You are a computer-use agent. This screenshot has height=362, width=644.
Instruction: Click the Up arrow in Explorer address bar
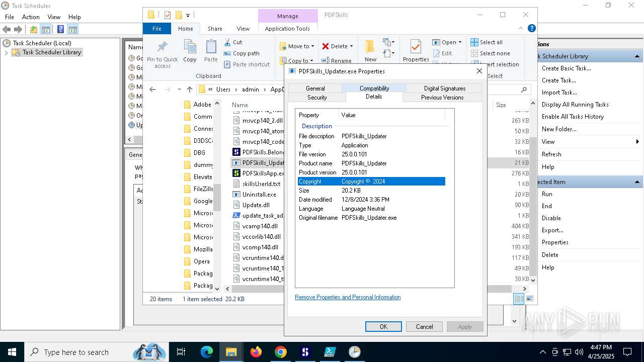(190, 89)
